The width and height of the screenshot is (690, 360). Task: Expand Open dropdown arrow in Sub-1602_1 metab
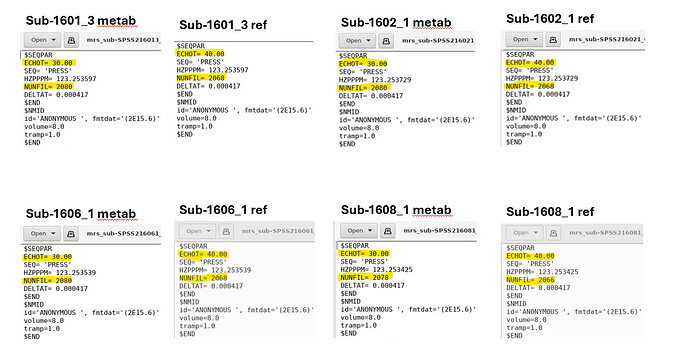click(368, 41)
